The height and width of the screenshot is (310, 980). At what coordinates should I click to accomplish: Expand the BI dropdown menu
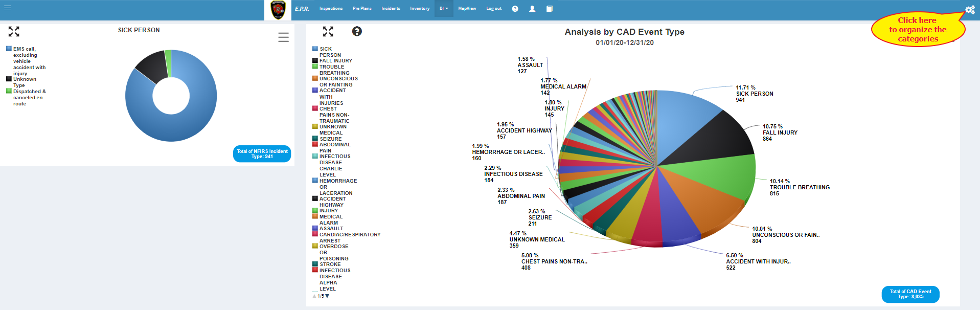point(444,9)
